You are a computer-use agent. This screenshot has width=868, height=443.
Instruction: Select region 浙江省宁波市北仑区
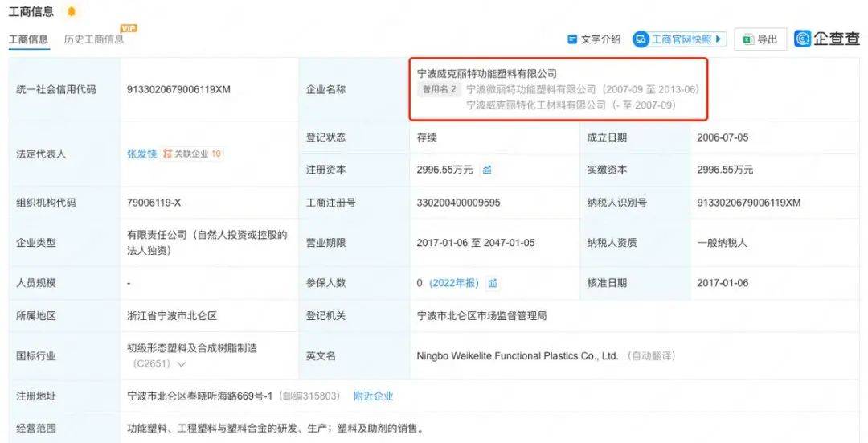point(172,316)
